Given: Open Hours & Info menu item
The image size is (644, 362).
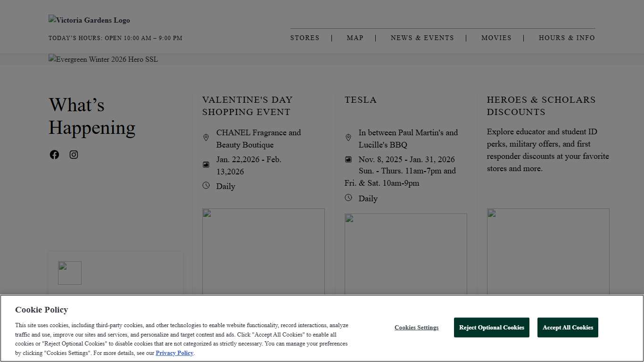Looking at the screenshot, I should point(567,38).
